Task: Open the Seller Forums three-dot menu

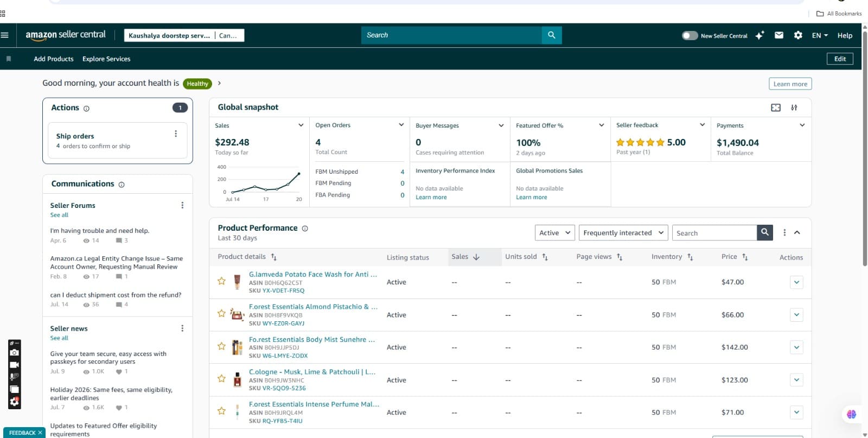Action: (x=182, y=205)
